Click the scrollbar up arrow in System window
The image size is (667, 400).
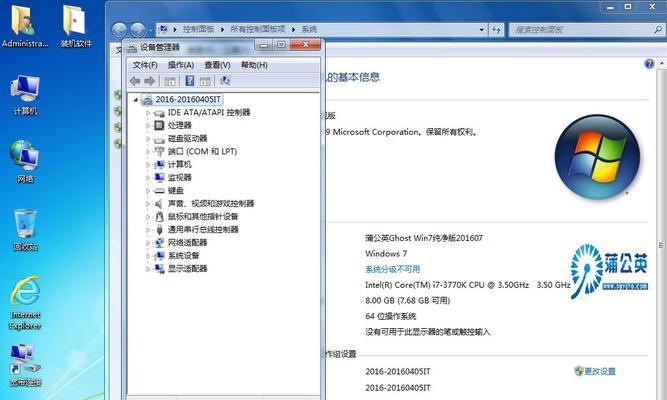click(661, 63)
